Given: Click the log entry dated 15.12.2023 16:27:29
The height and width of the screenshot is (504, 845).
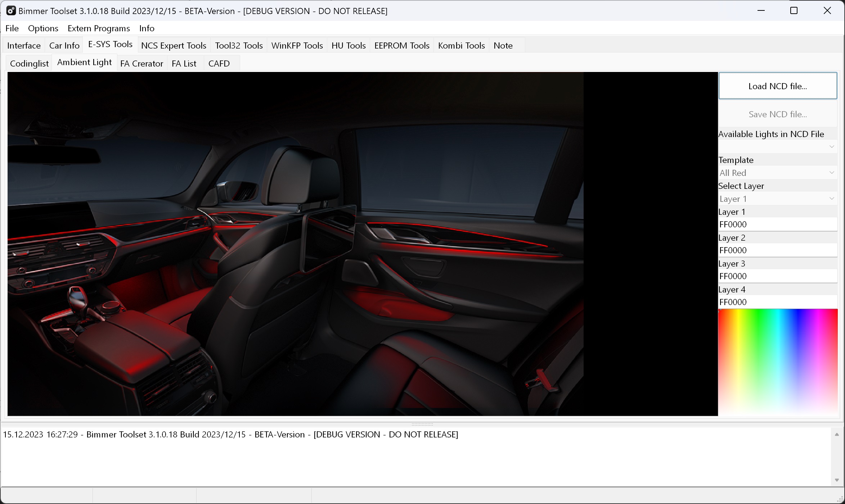Looking at the screenshot, I should point(230,435).
